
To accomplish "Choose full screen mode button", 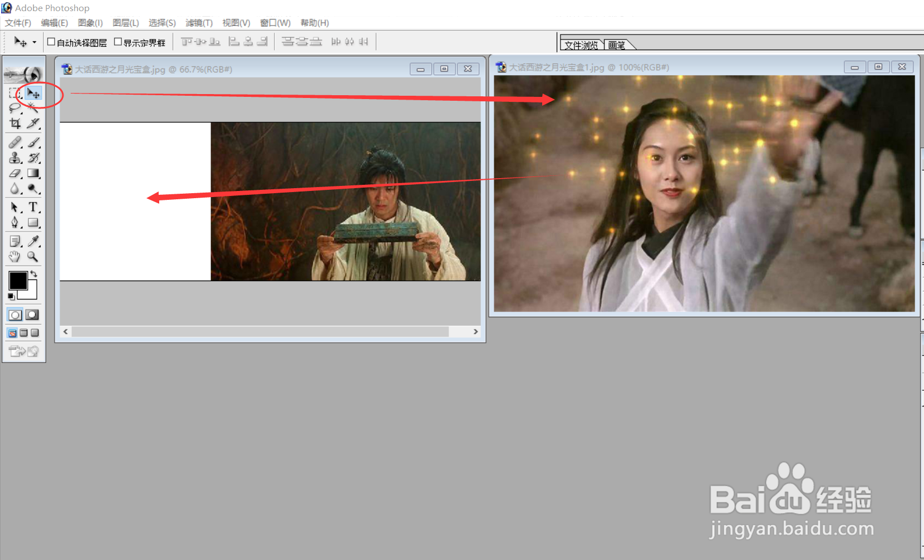I will pyautogui.click(x=35, y=333).
